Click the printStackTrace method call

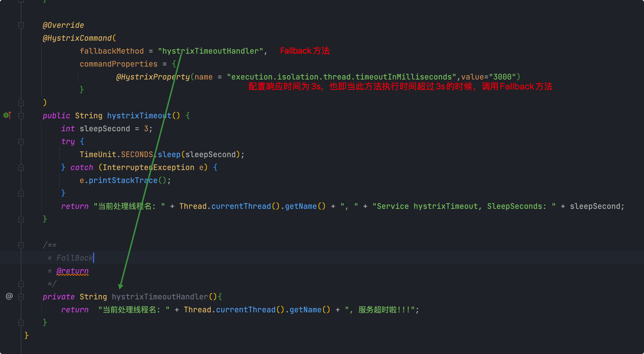[x=123, y=180]
